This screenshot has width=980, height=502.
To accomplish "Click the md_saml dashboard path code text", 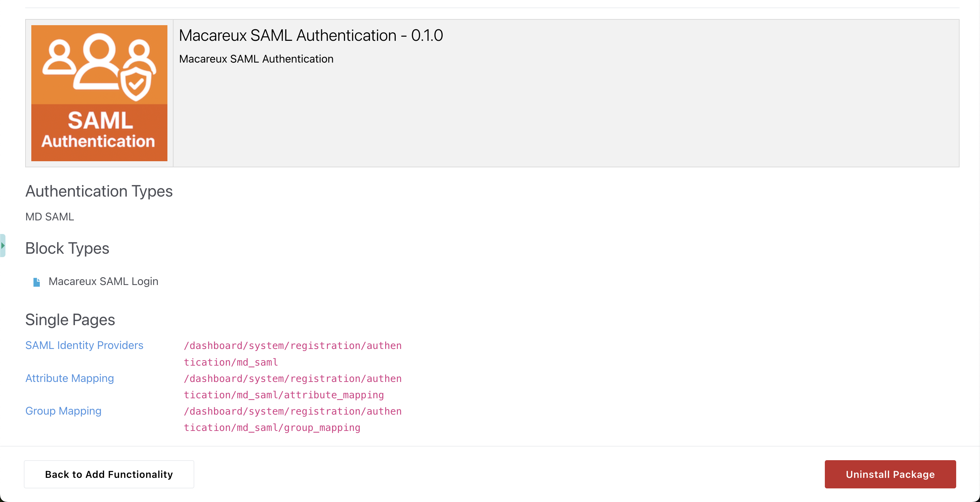I will 292,354.
